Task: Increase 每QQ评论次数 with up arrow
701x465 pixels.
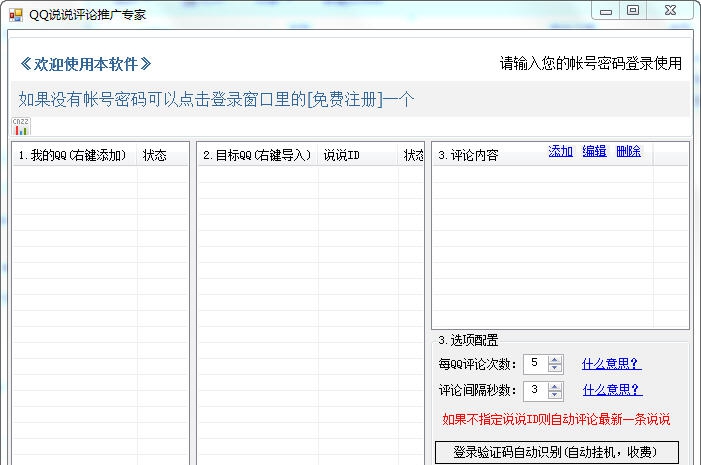Action: point(555,359)
